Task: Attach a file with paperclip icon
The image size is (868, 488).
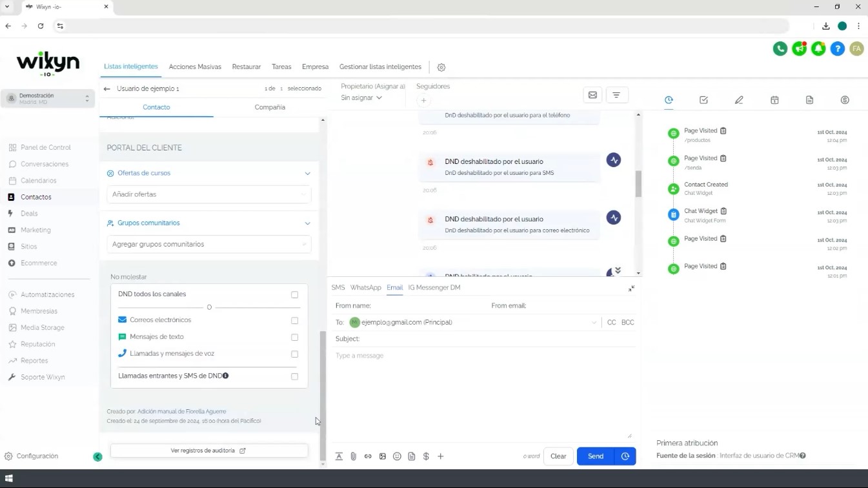Action: pos(354,456)
